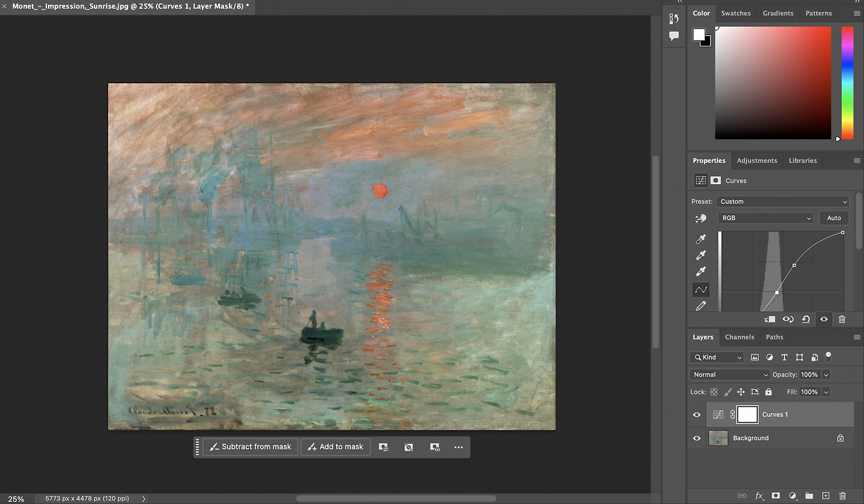Select the Curves adjustment icon in Properties
Image resolution: width=864 pixels, height=504 pixels.
coord(701,181)
